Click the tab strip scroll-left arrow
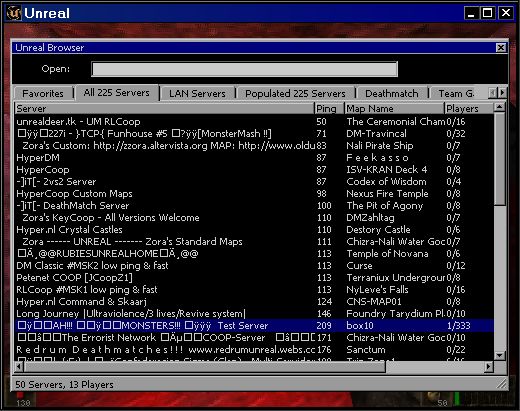Image resolution: width=520 pixels, height=411 pixels. pyautogui.click(x=493, y=93)
